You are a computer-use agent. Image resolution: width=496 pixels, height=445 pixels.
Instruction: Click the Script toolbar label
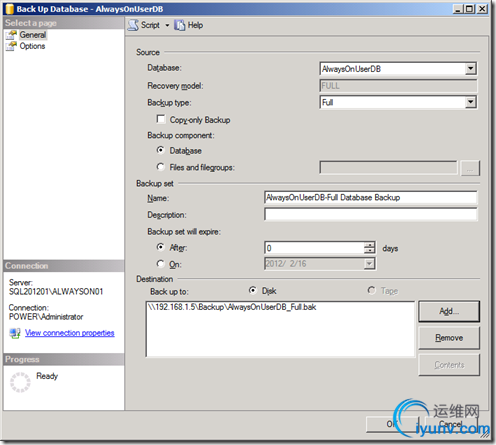click(150, 25)
